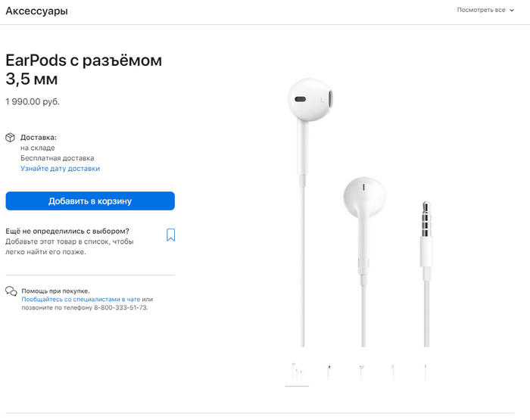The height and width of the screenshot is (420, 530).
Task: Click the "EarPods с разъёмом 3,5 мм" title
Action: 83,70
